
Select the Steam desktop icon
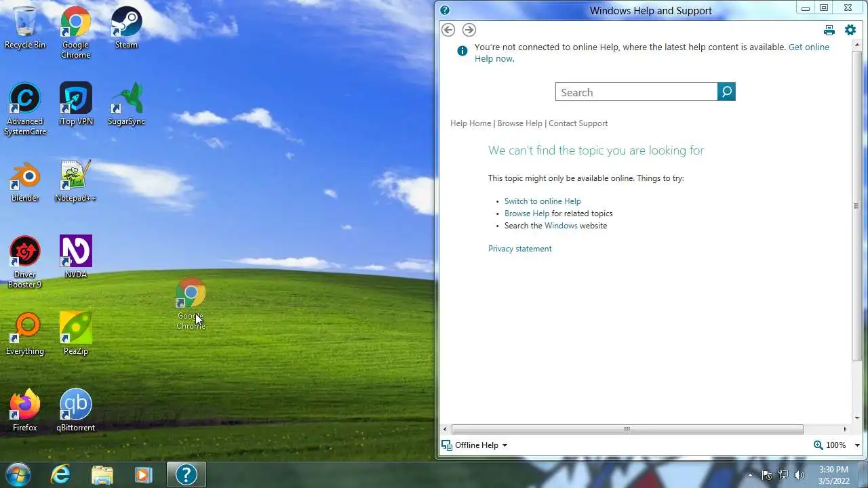coord(126,28)
